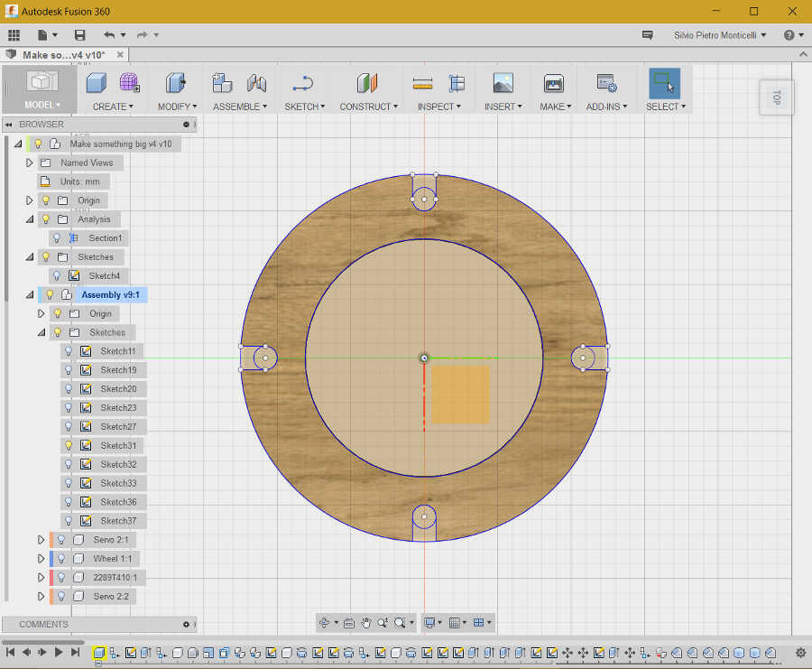812x669 pixels.
Task: Open the SKETCH menu
Action: 305,107
